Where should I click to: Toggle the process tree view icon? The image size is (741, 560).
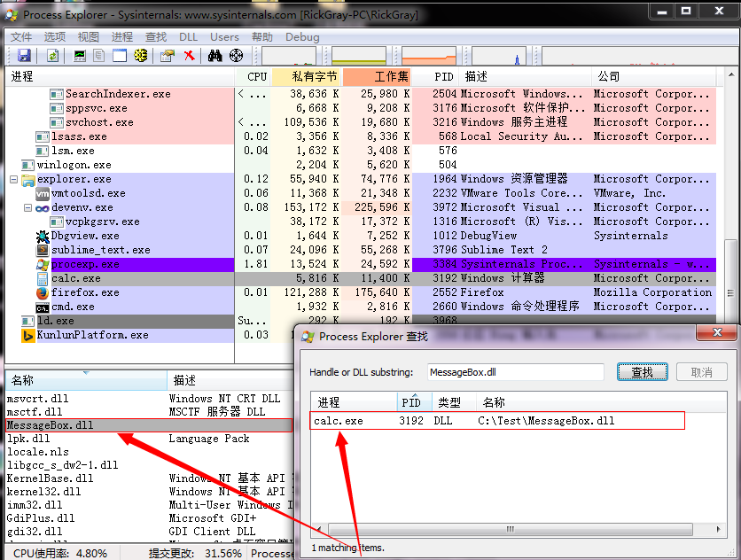tap(98, 56)
